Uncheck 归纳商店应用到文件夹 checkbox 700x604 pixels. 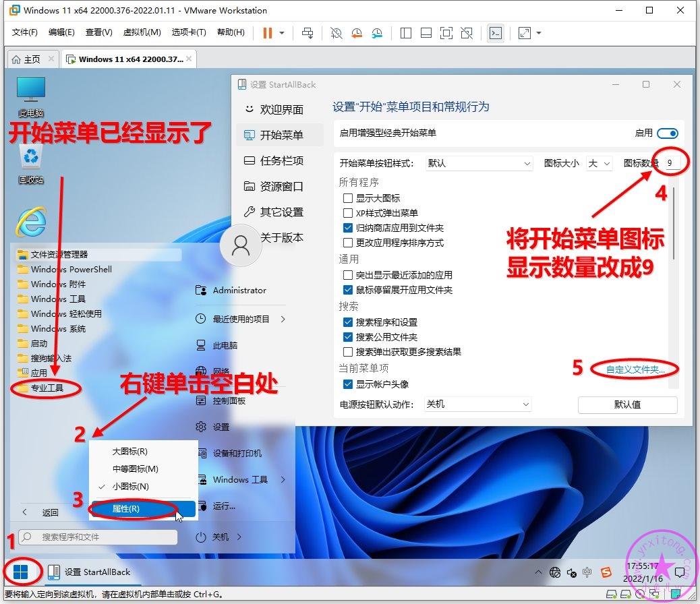(348, 228)
